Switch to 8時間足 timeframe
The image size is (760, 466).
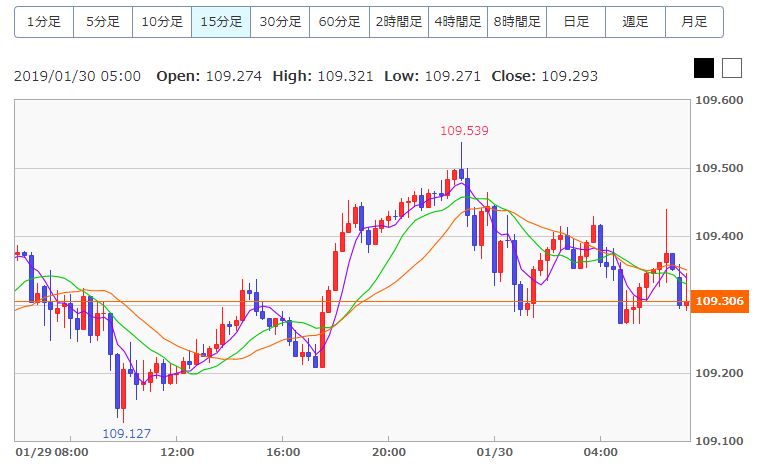516,21
